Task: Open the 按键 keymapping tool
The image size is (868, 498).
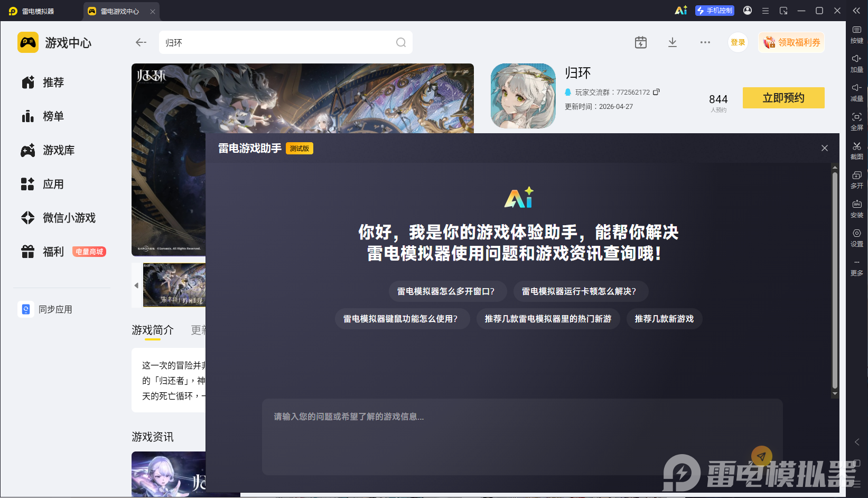Action: 857,34
